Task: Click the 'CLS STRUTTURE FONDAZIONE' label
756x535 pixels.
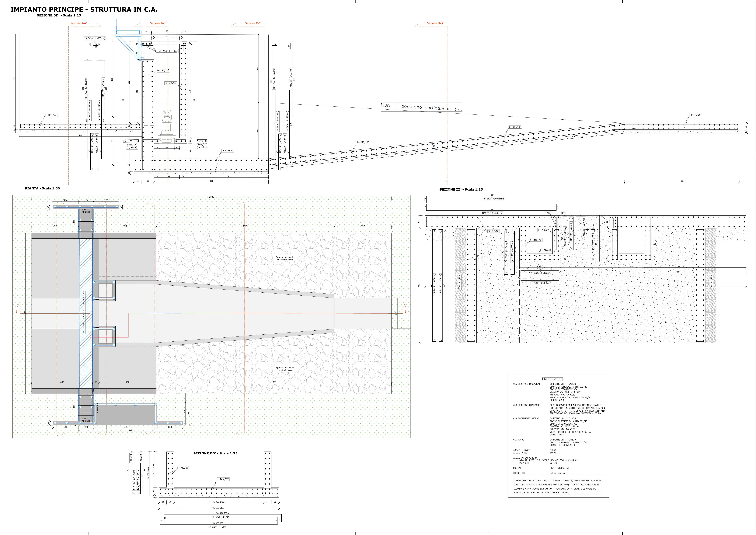Action: 527,384
